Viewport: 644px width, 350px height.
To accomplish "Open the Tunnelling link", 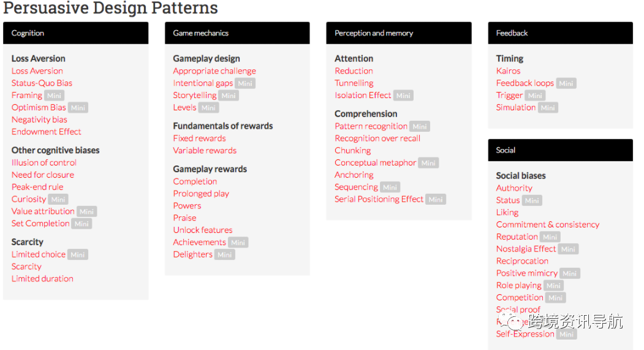I will pos(354,83).
